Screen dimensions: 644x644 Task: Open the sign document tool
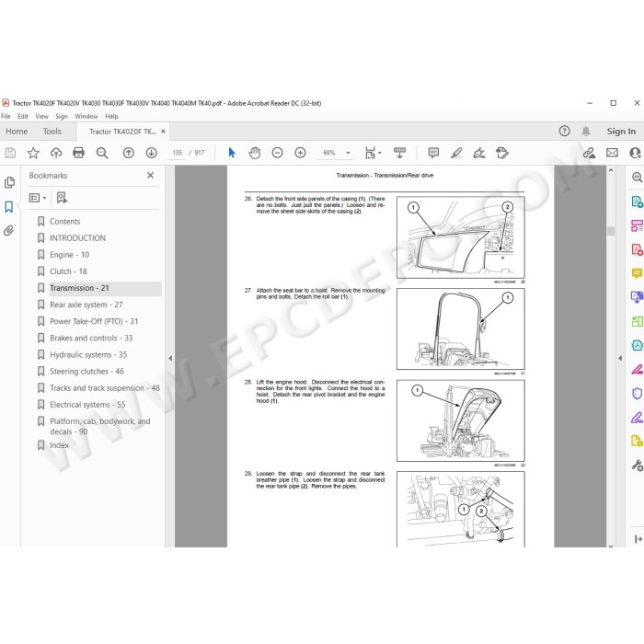[479, 154]
